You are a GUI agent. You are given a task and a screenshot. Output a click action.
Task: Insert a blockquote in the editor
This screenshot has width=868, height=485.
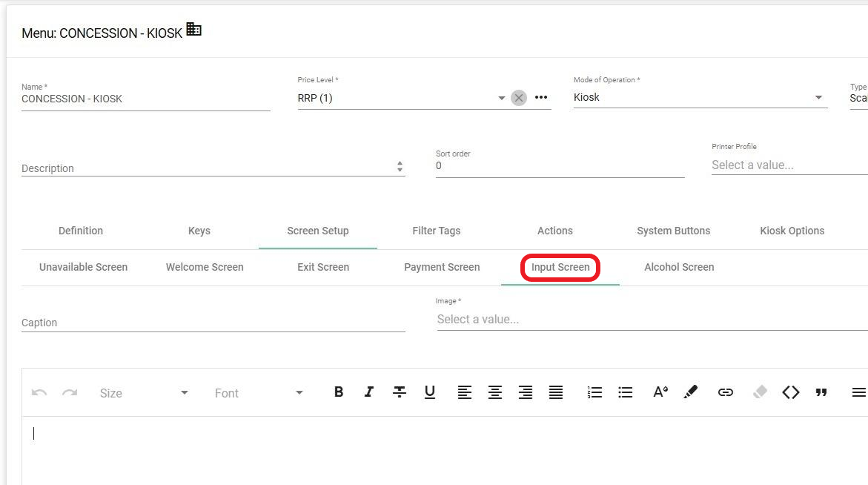[x=822, y=392]
